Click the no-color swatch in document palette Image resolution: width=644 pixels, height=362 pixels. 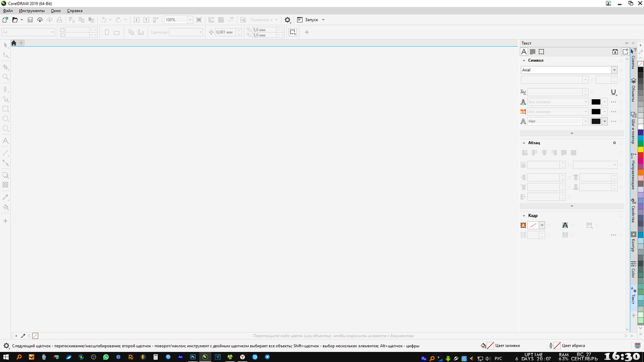(35, 336)
